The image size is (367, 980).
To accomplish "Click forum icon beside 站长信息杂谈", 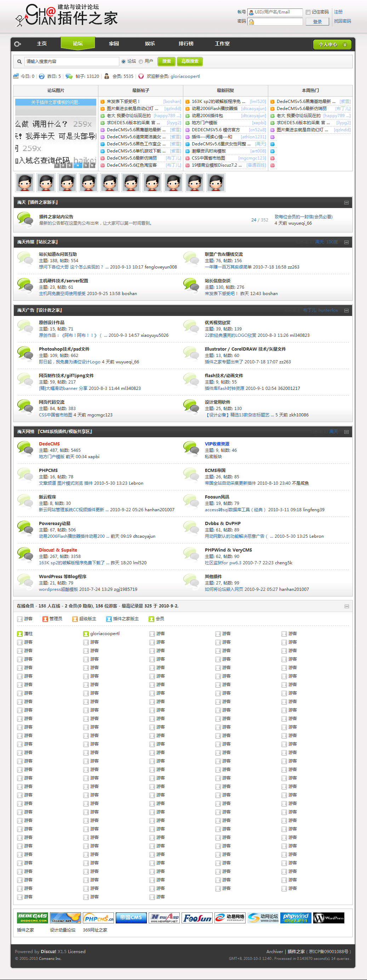I will [191, 285].
